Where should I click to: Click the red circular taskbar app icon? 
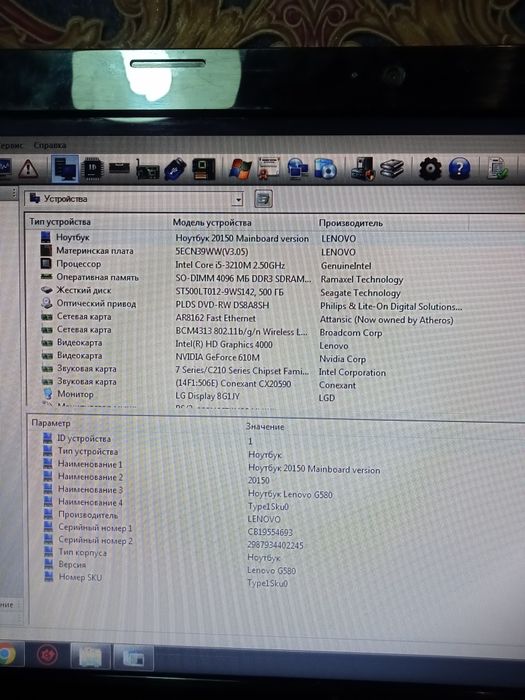coord(47,655)
